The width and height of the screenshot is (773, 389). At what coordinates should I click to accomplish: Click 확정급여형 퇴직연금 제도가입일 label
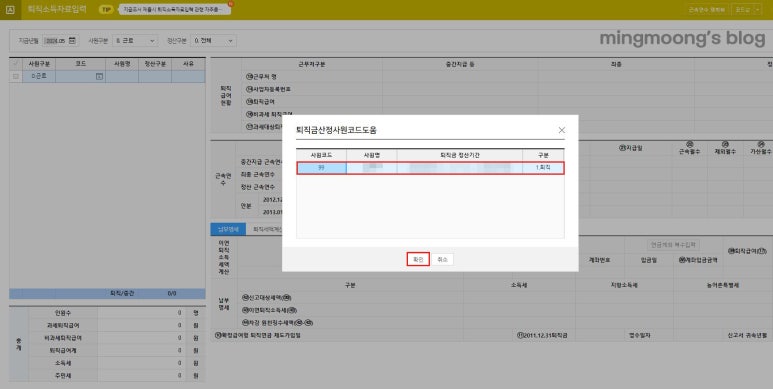click(257, 335)
